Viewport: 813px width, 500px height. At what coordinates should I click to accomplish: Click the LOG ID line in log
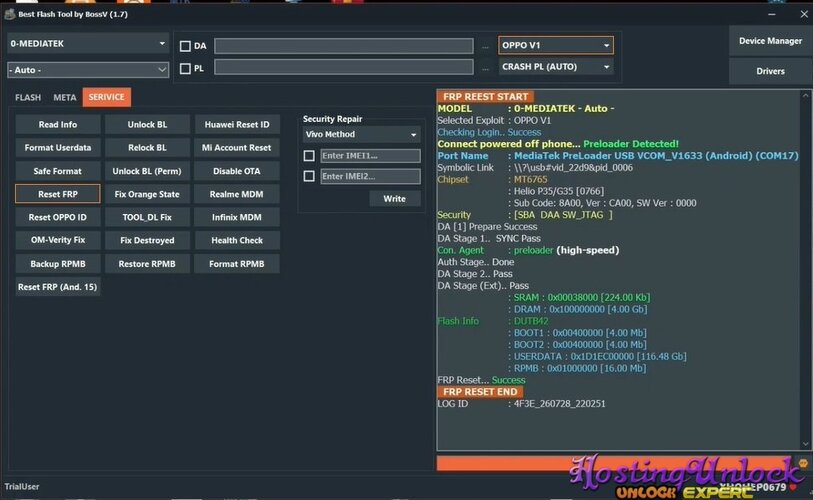(x=522, y=404)
